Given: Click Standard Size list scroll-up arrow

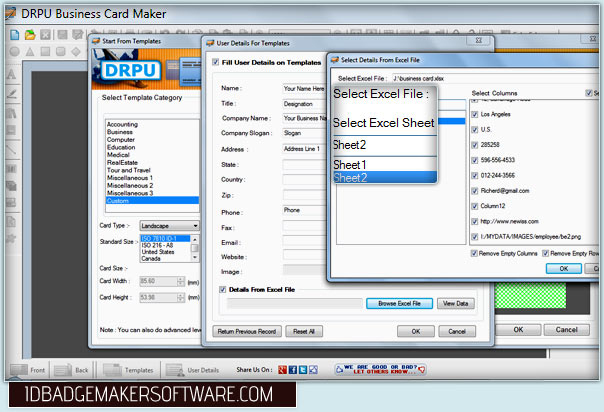Looking at the screenshot, I should [x=195, y=239].
